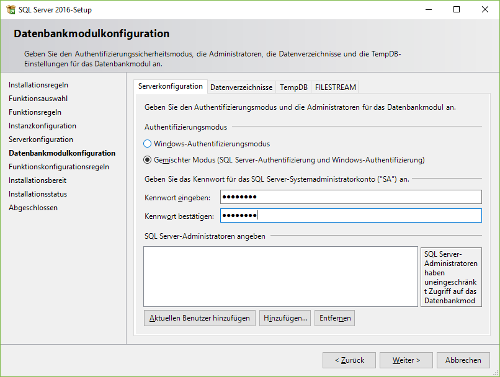The image size is (500, 377).
Task: Close the SQL Server 2016 Setup window
Action: tap(485, 10)
